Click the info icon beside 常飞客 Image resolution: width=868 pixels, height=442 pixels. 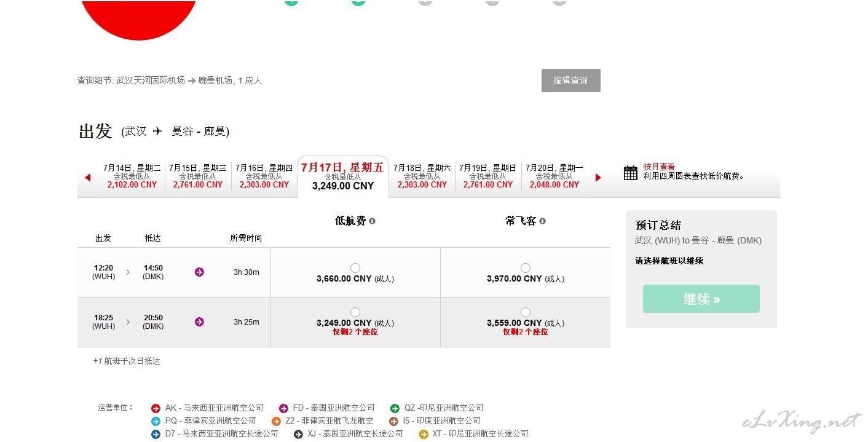542,221
